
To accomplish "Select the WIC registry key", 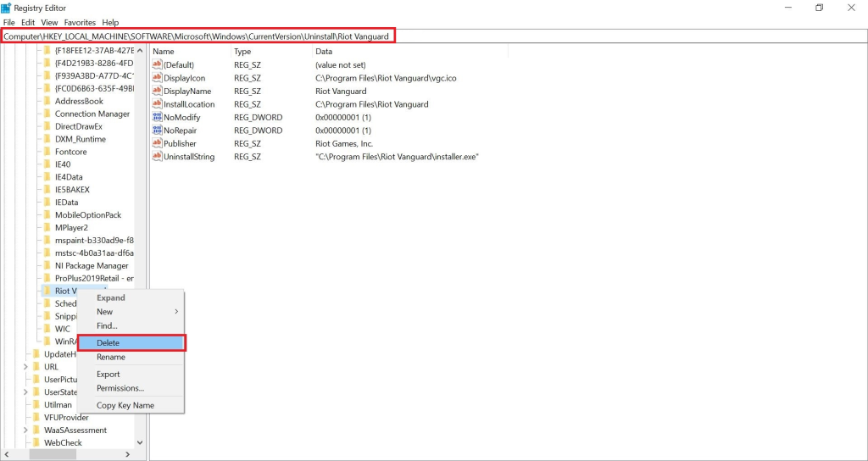I will [x=63, y=329].
